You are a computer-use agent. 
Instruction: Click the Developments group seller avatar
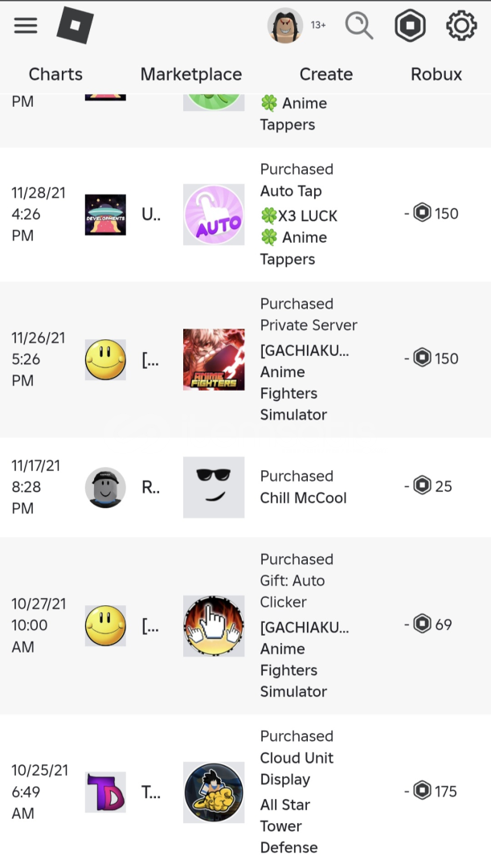pyautogui.click(x=105, y=215)
